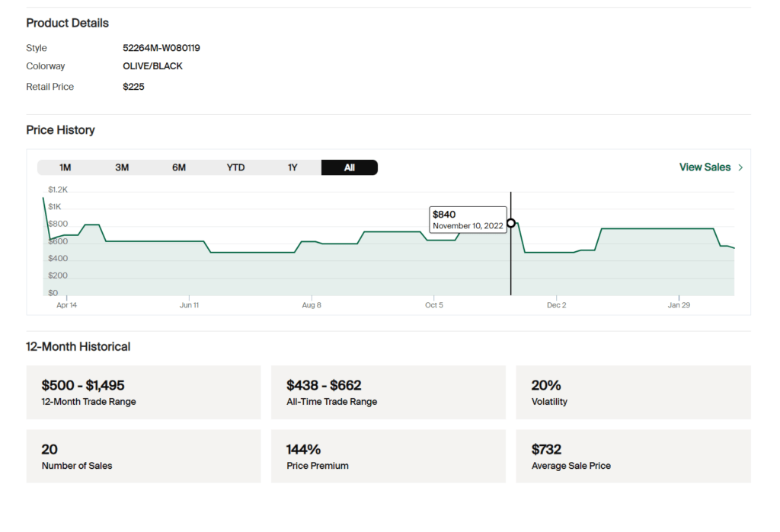Click the November 10, 2022 tooltip marker
The width and height of the screenshot is (780, 532).
[x=510, y=224]
